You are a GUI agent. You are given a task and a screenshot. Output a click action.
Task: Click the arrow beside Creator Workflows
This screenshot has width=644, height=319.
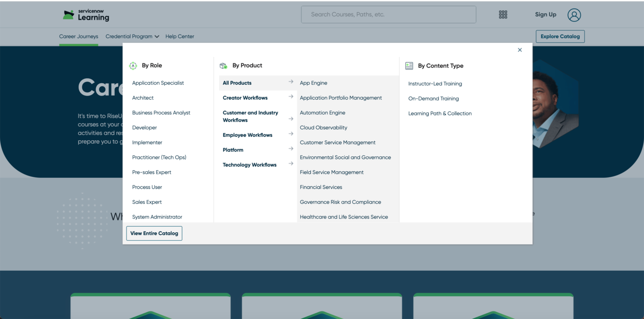291,97
